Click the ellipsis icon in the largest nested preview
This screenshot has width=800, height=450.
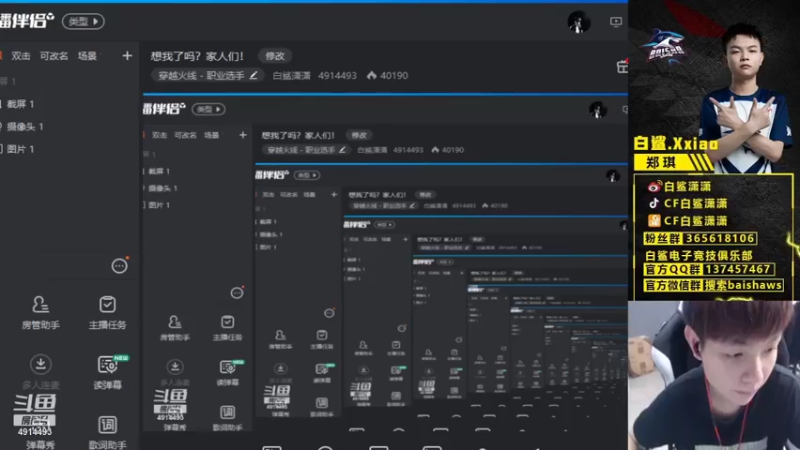tap(237, 293)
